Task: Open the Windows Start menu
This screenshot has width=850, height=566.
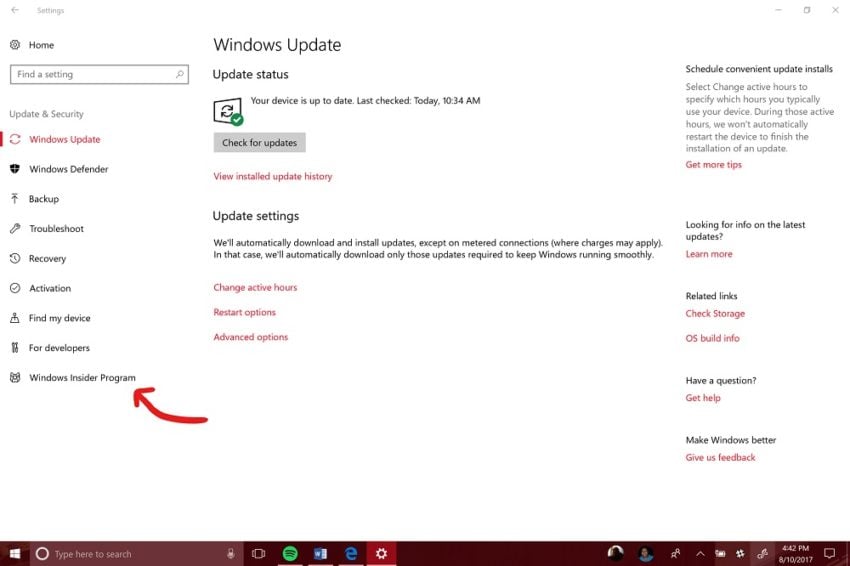Action: pyautogui.click(x=15, y=554)
